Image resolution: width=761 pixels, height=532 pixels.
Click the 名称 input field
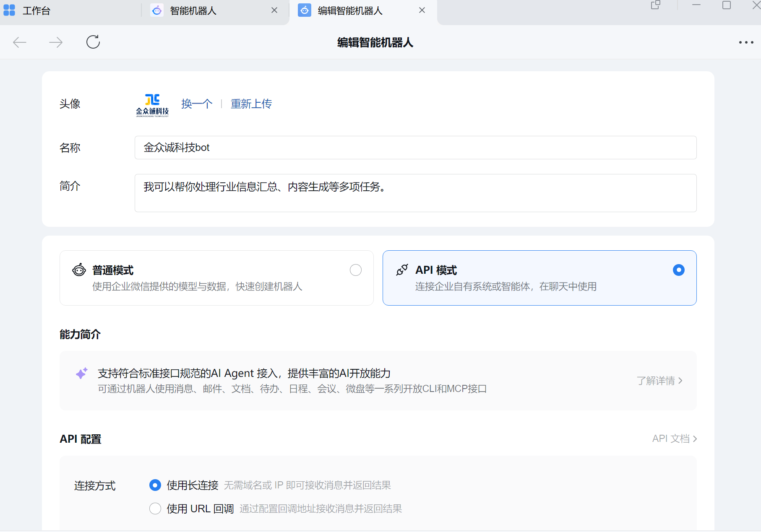click(415, 148)
